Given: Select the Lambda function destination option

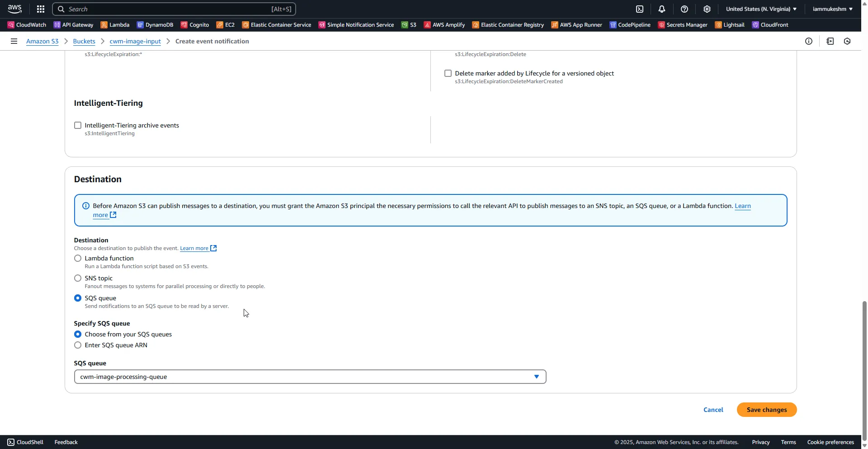Looking at the screenshot, I should [77, 258].
